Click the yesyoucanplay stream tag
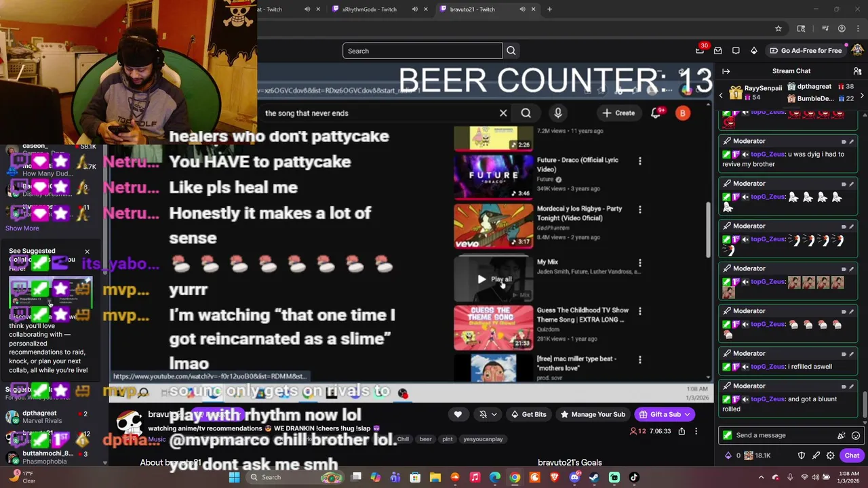Image resolution: width=868 pixels, height=488 pixels. [x=483, y=439]
